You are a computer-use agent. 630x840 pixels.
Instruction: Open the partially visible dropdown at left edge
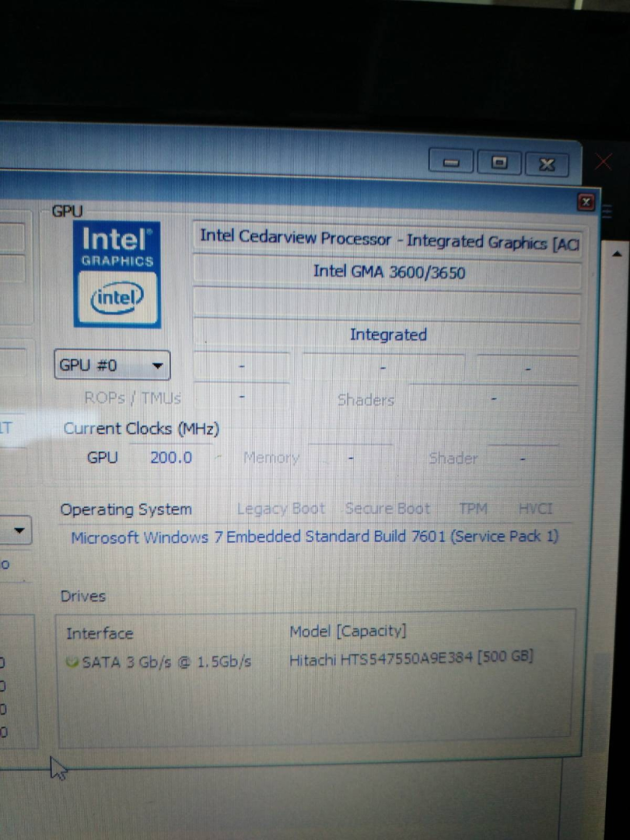15,530
